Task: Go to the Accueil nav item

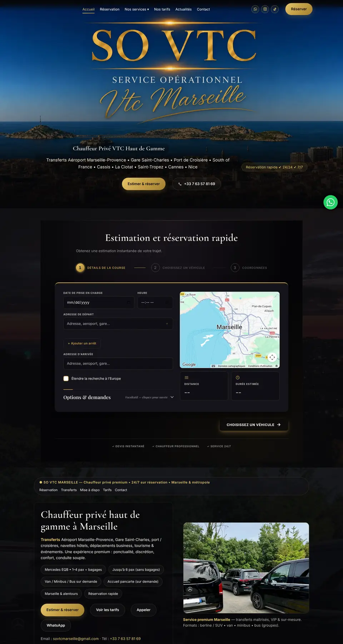Action: click(x=89, y=9)
